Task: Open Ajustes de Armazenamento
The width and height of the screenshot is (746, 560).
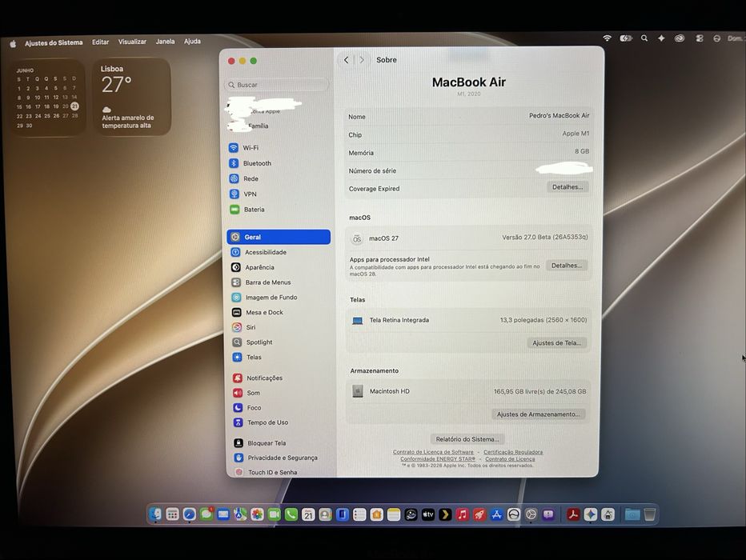Action: tap(538, 414)
